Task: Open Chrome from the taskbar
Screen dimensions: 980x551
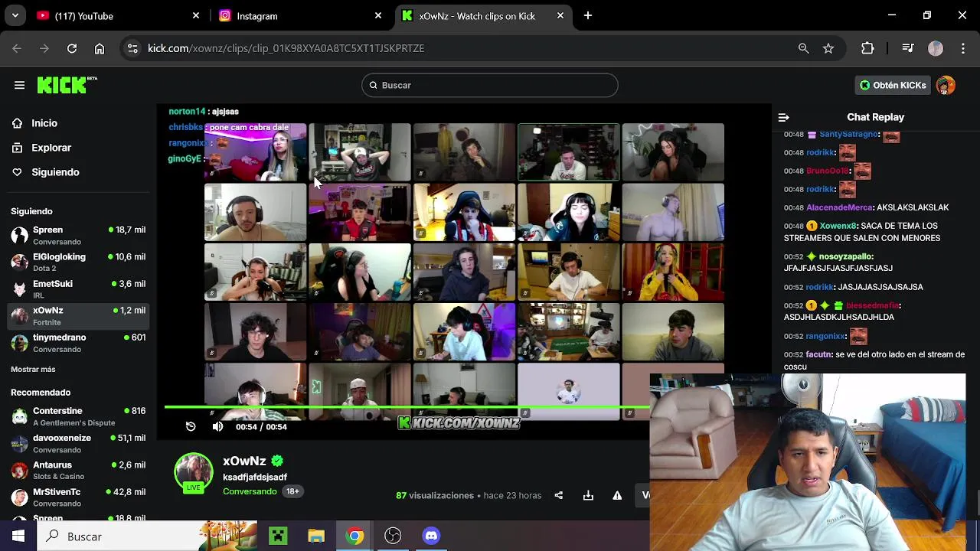Action: click(x=354, y=536)
